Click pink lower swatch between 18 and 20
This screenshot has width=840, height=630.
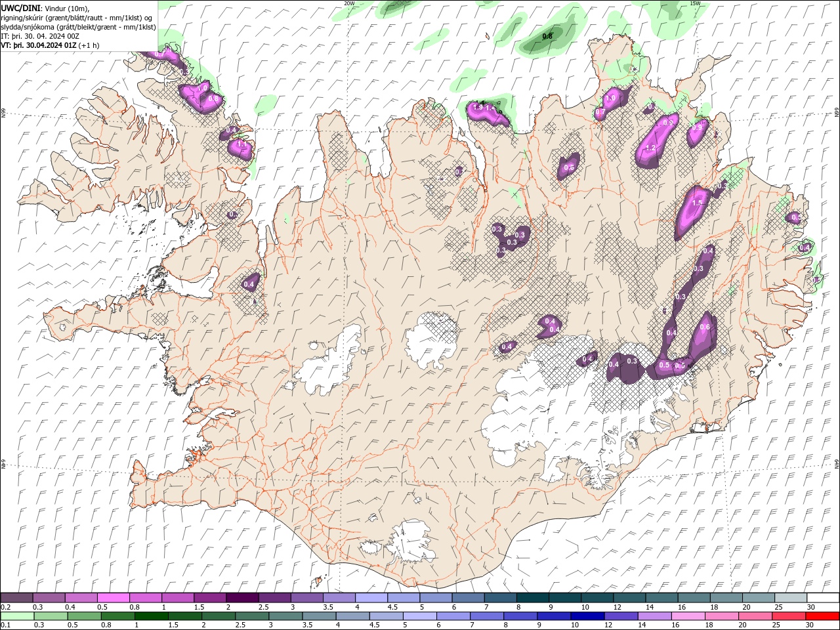pyautogui.click(x=723, y=616)
